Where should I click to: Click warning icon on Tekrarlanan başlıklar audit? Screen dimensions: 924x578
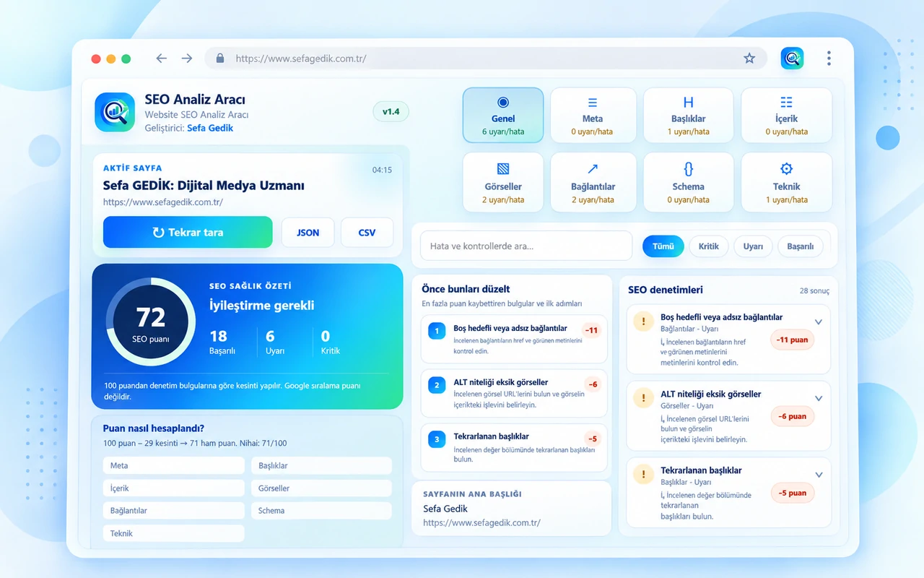(x=643, y=474)
